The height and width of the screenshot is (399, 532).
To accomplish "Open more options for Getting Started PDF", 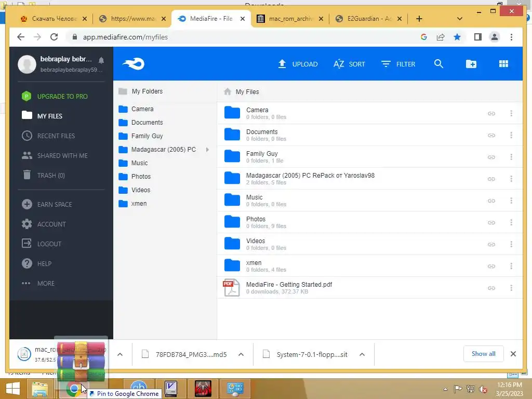I will click(511, 288).
